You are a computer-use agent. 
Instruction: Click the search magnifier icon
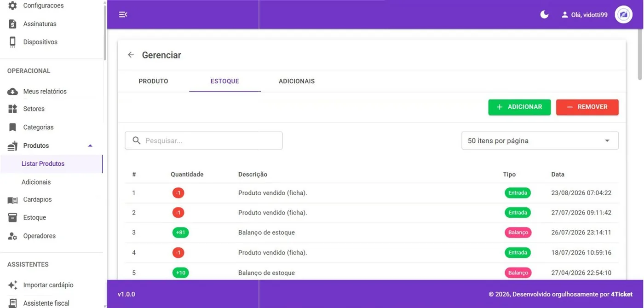[x=137, y=140]
